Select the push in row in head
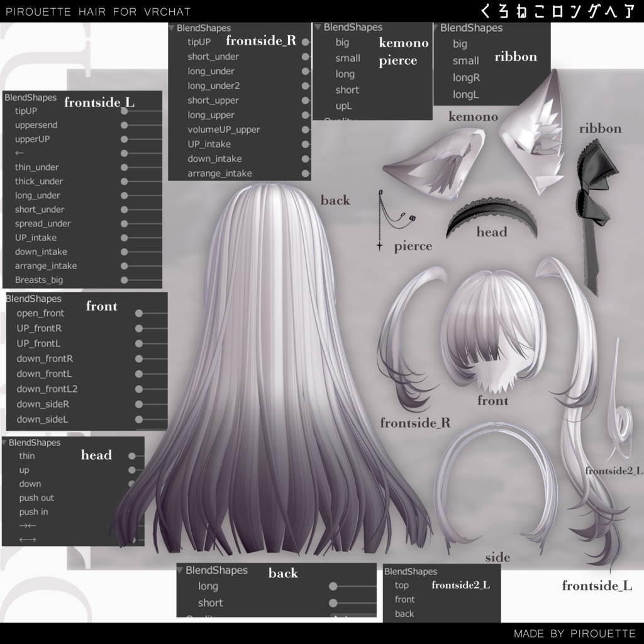The image size is (644, 644). click(33, 512)
